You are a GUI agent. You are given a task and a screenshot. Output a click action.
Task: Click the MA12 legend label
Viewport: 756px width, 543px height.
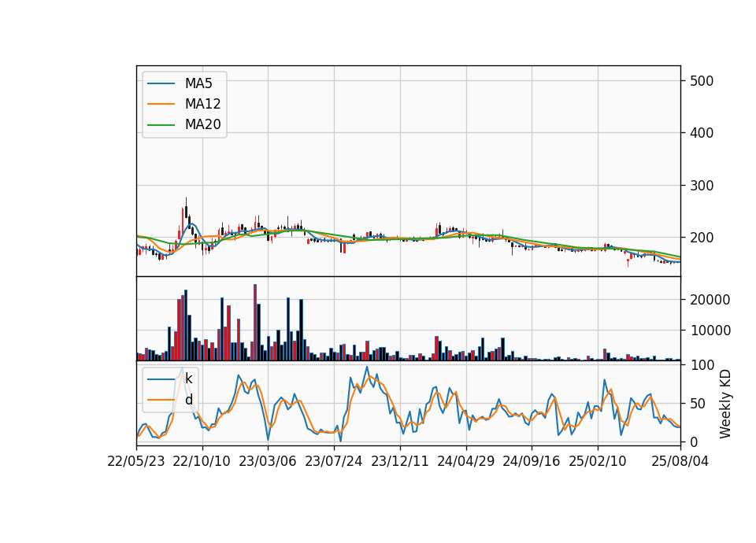pos(202,104)
